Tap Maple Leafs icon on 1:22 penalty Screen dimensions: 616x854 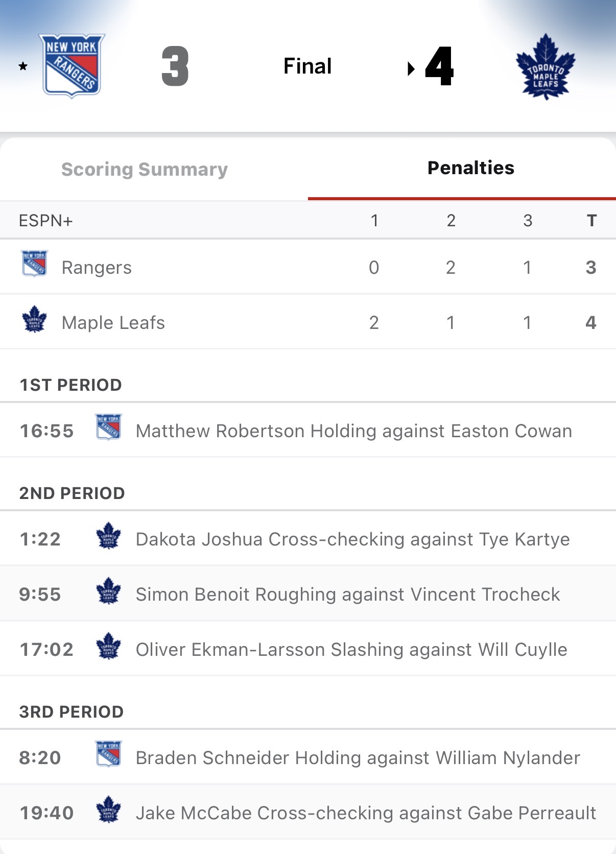pos(108,536)
